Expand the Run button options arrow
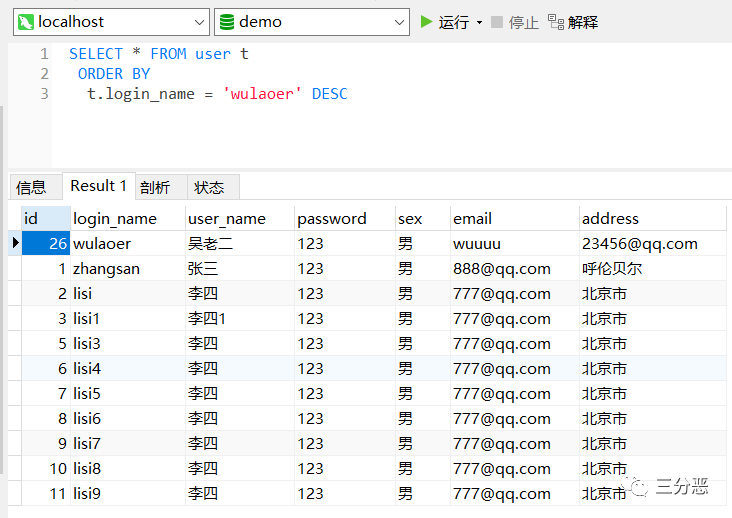732x518 pixels. point(479,22)
